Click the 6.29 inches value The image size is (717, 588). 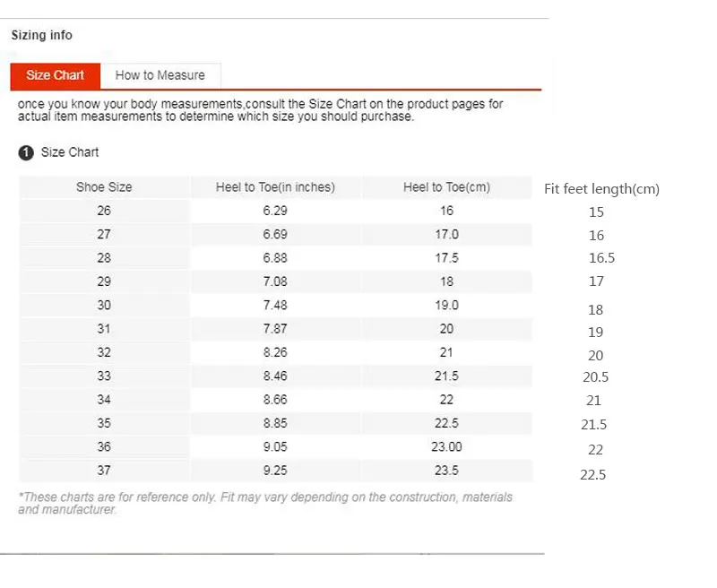[275, 211]
